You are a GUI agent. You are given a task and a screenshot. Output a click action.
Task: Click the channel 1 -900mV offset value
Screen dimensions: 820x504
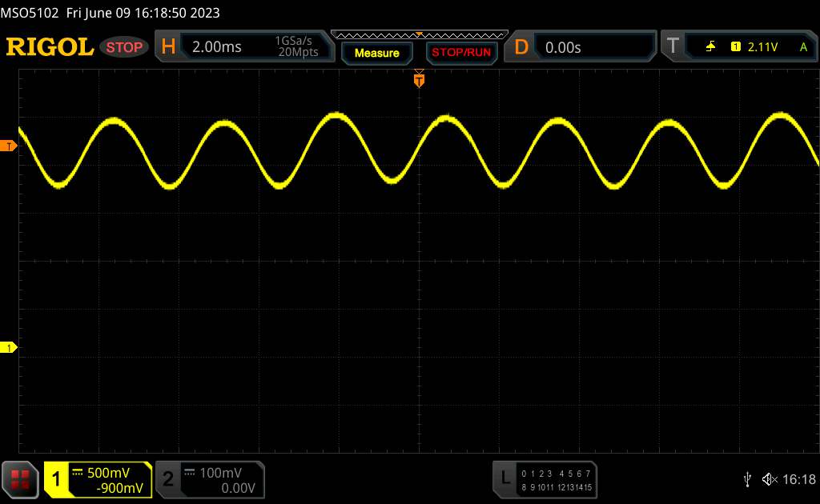tap(120, 488)
